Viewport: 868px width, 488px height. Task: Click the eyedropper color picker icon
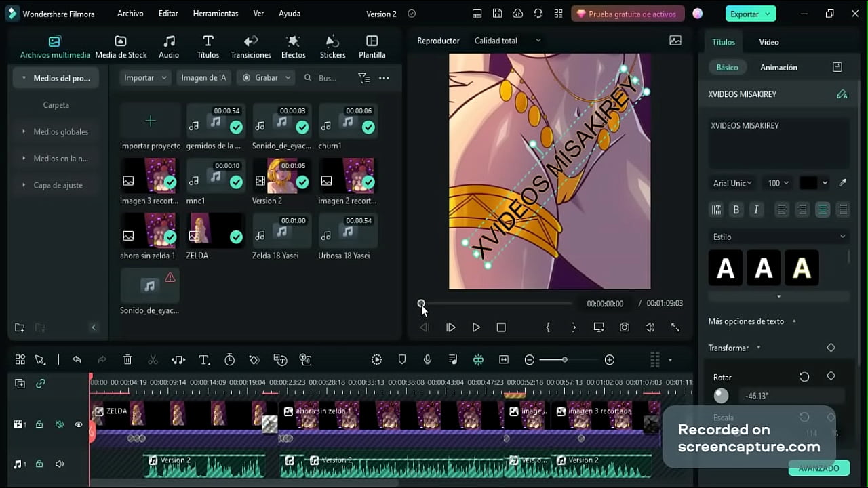tap(843, 183)
